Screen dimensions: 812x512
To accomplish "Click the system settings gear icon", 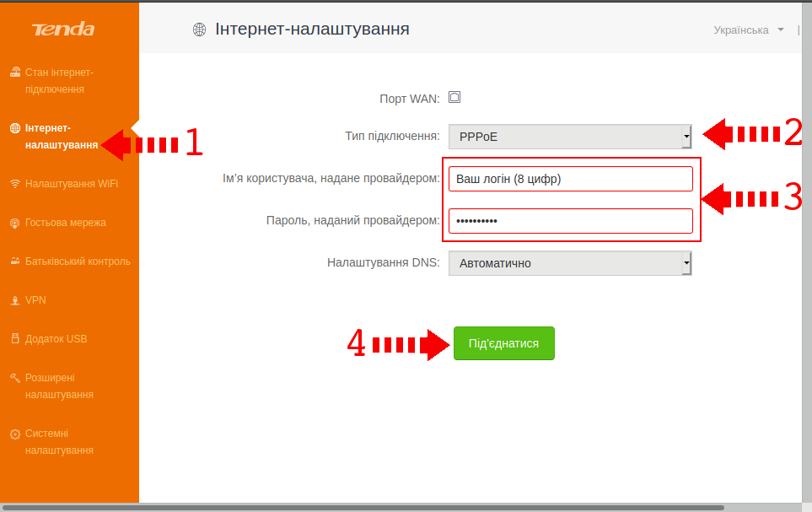I will point(14,434).
